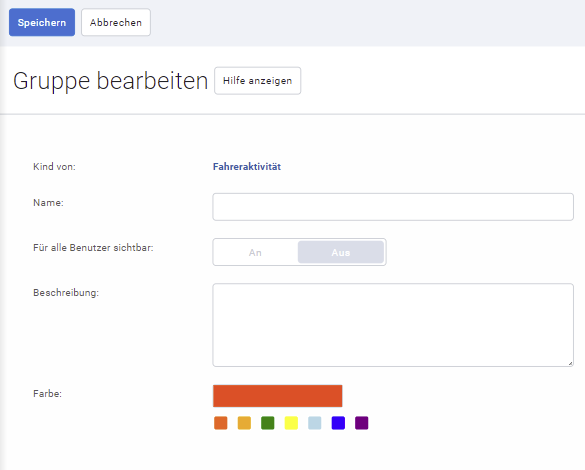Pick the purple color swatch
585x470 pixels.
pyautogui.click(x=362, y=423)
